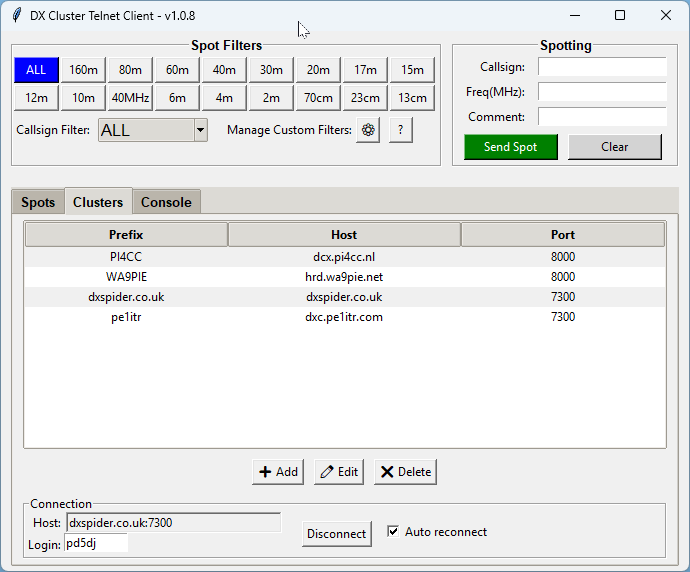Click the Disconnect button

[x=336, y=534]
